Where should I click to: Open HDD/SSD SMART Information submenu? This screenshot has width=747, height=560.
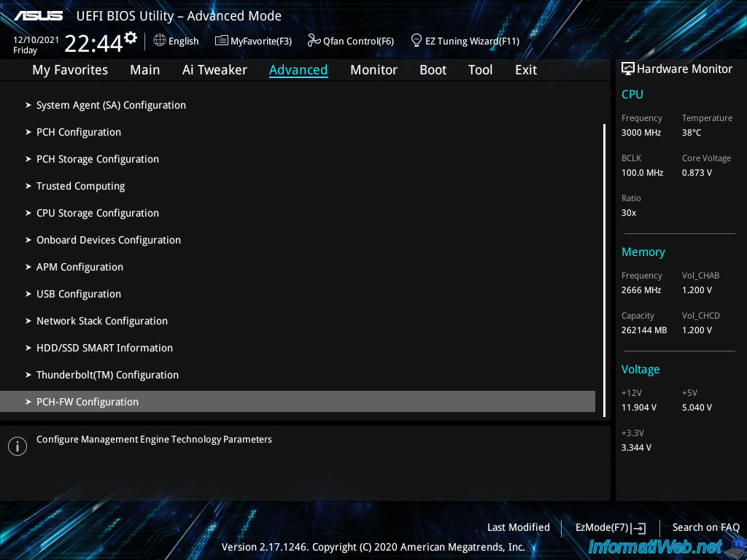pyautogui.click(x=104, y=348)
